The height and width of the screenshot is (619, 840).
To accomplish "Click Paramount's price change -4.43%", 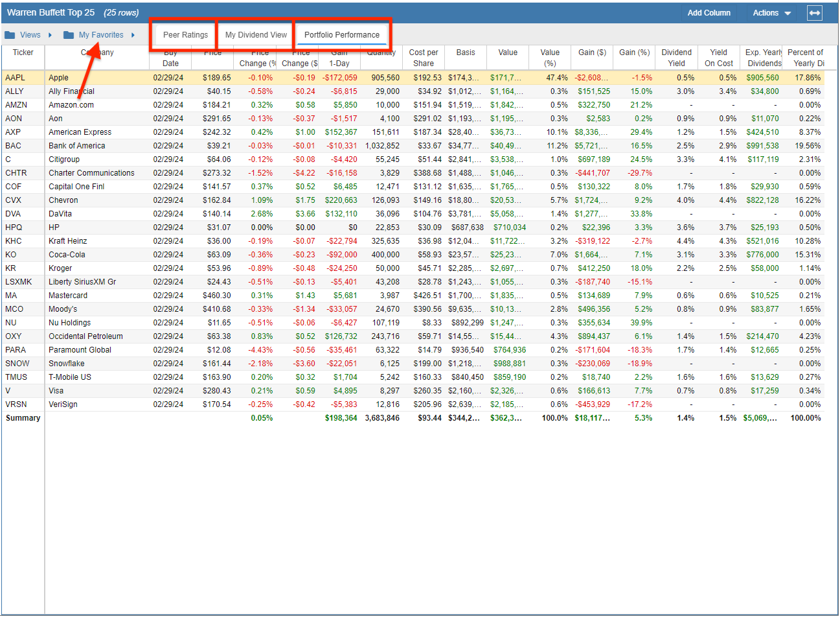I will pyautogui.click(x=260, y=350).
